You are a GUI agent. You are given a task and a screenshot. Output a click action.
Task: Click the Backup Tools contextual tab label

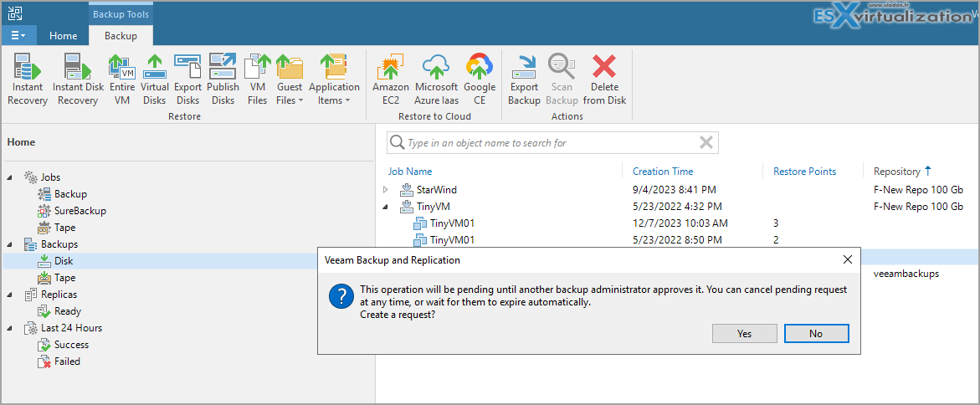point(121,13)
